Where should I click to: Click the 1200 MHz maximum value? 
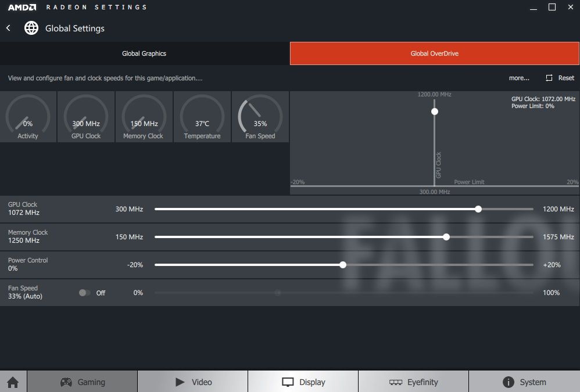tap(558, 209)
